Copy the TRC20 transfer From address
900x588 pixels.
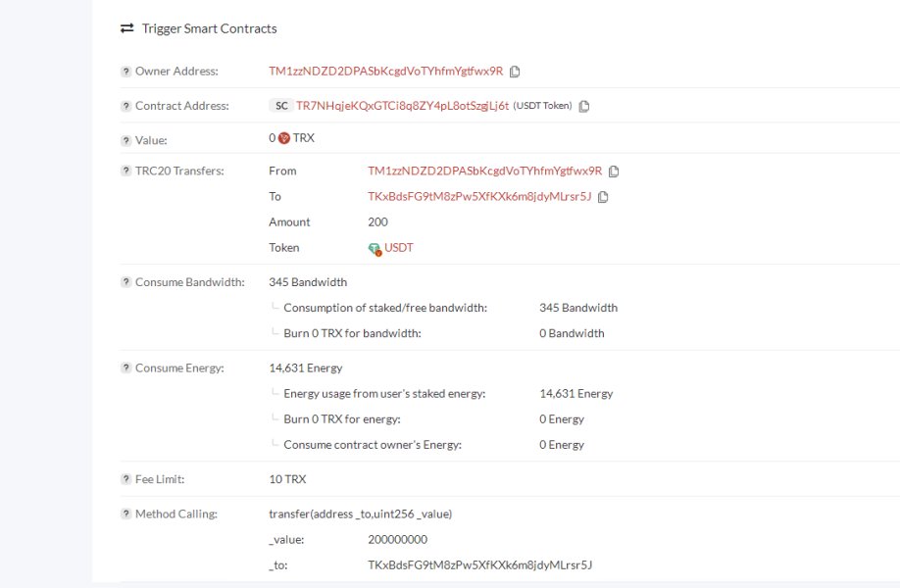tap(614, 171)
